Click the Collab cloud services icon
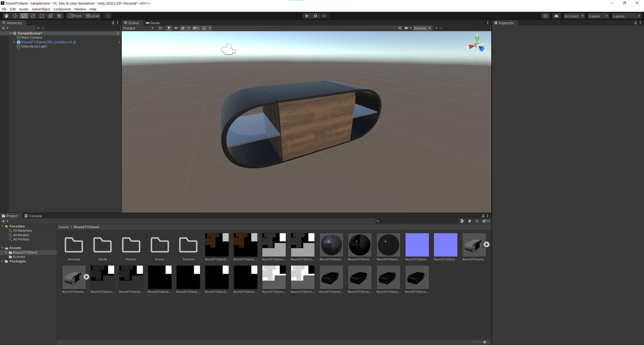The image size is (644, 345). point(556,16)
